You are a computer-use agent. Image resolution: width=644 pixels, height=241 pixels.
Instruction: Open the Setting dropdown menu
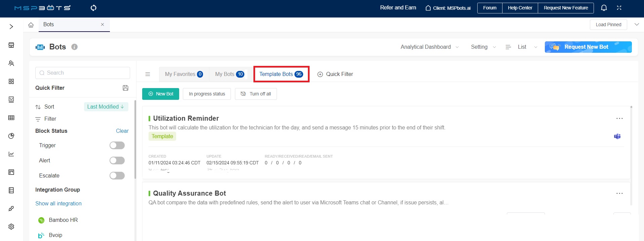pos(483,47)
